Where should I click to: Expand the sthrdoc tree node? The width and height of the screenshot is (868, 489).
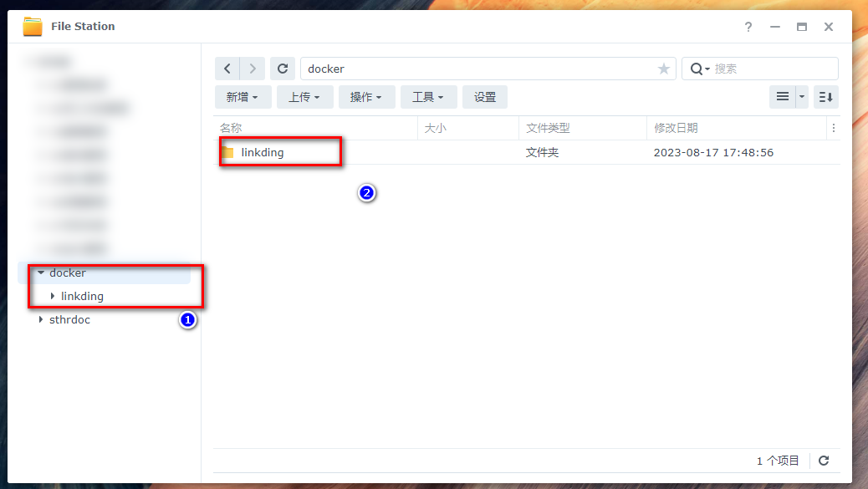(x=41, y=319)
